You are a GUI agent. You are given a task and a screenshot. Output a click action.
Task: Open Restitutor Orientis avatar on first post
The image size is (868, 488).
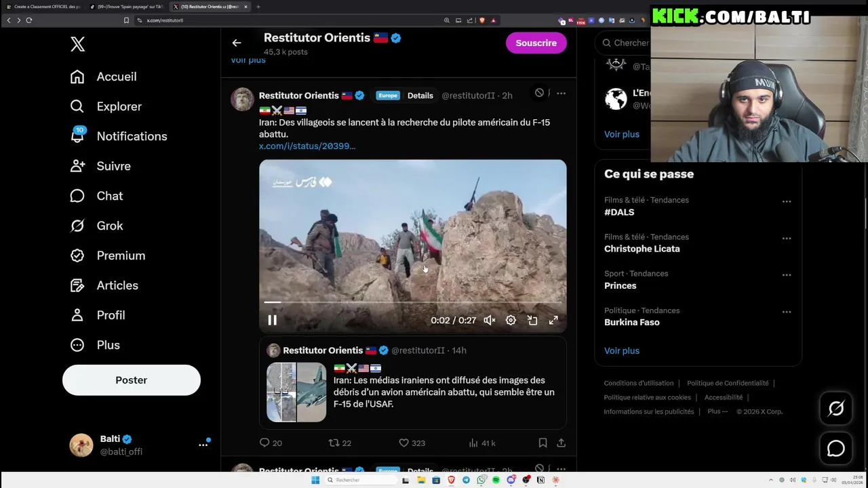tap(242, 99)
